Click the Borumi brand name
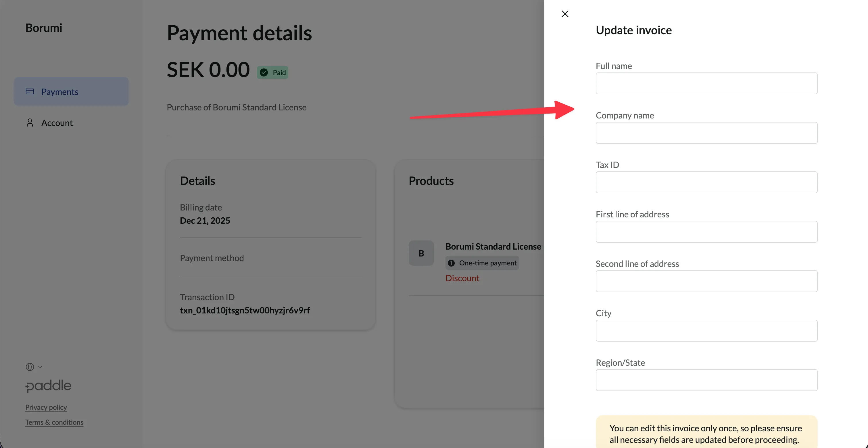The height and width of the screenshot is (448, 868). tap(44, 28)
